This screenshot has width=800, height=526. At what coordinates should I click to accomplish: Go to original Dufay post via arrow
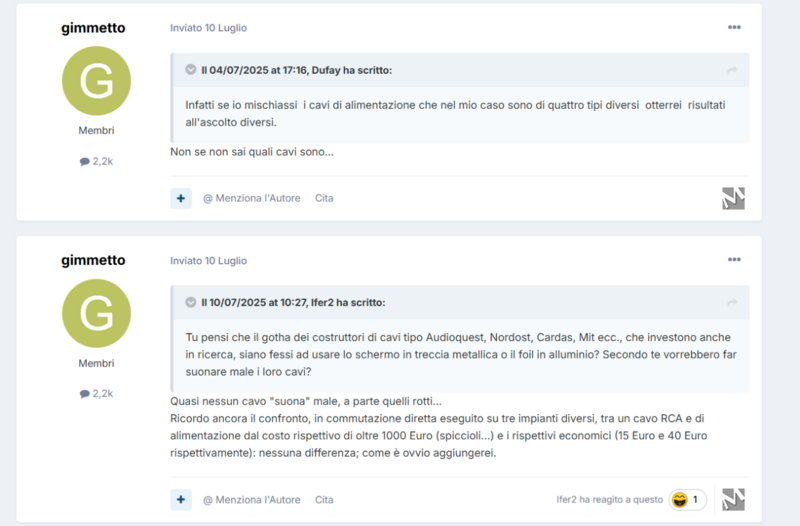[732, 70]
